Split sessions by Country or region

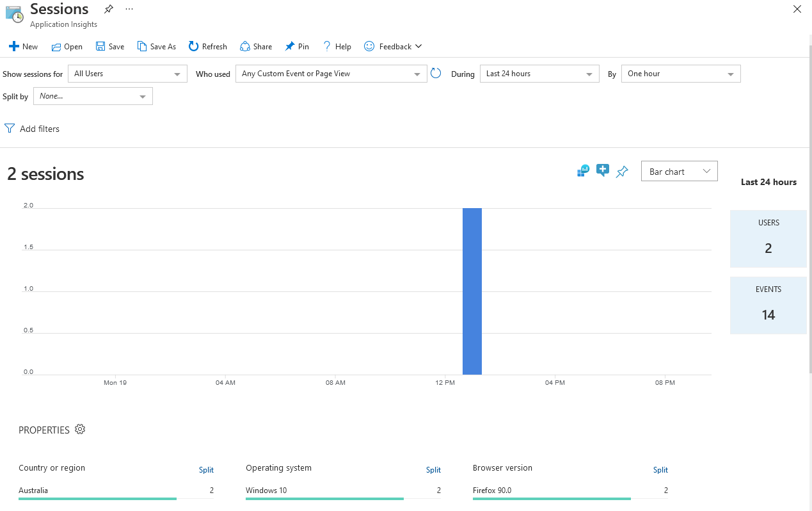tap(206, 469)
